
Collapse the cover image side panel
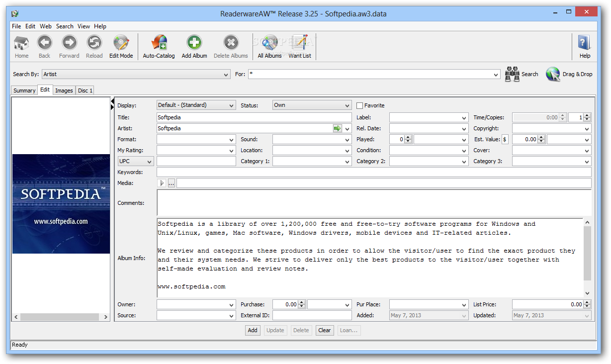(x=112, y=100)
